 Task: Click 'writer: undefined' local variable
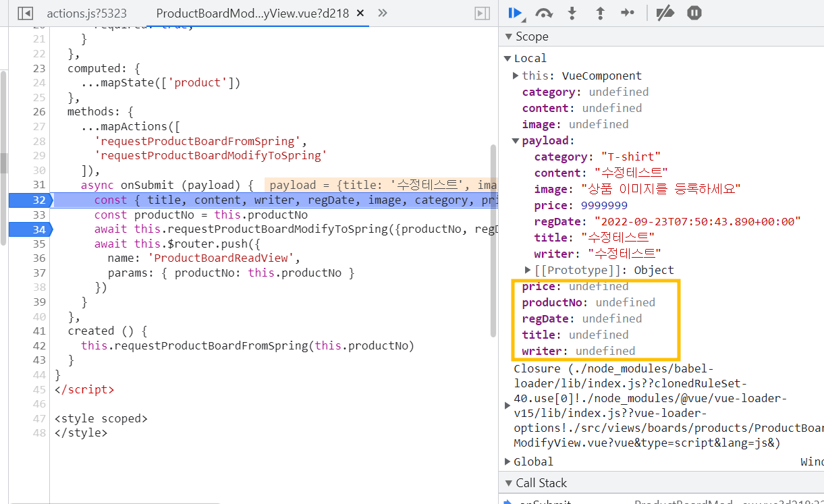tap(578, 351)
